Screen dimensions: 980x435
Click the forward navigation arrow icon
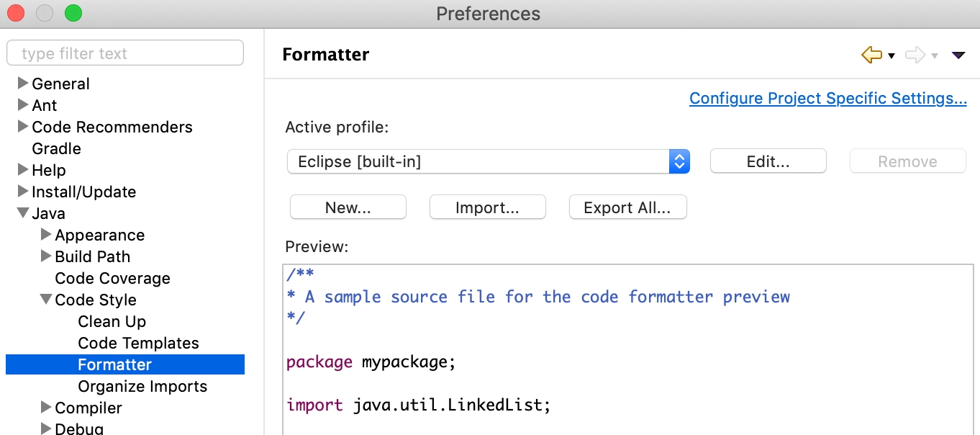[915, 55]
